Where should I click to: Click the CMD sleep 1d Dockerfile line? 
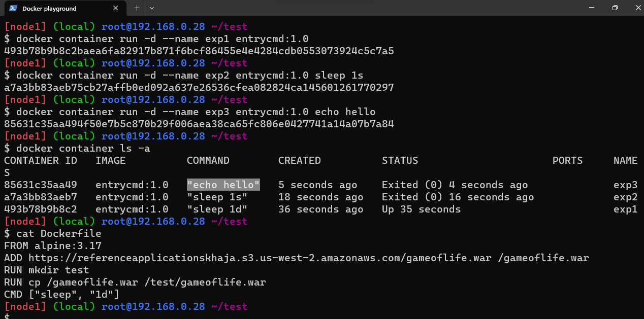[x=61, y=294]
